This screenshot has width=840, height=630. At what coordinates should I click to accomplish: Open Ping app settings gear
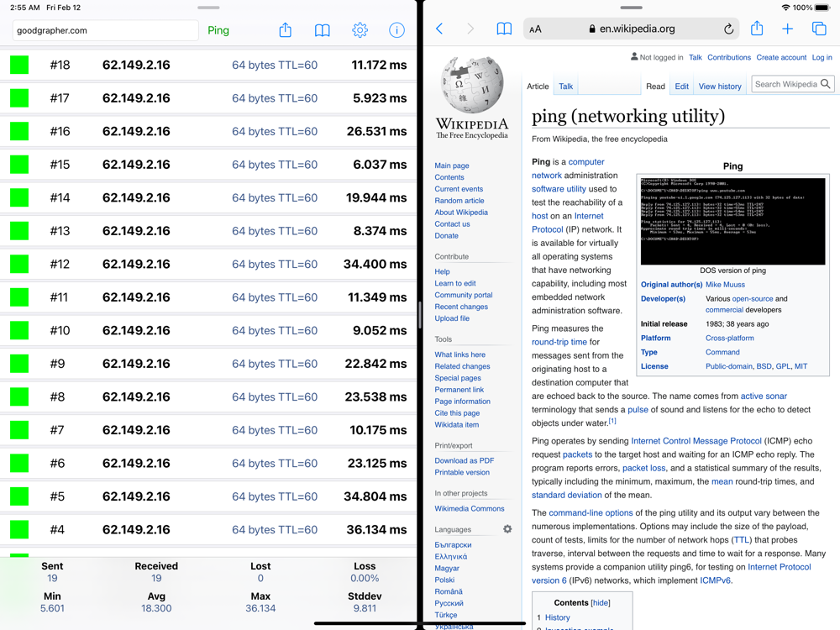tap(360, 30)
